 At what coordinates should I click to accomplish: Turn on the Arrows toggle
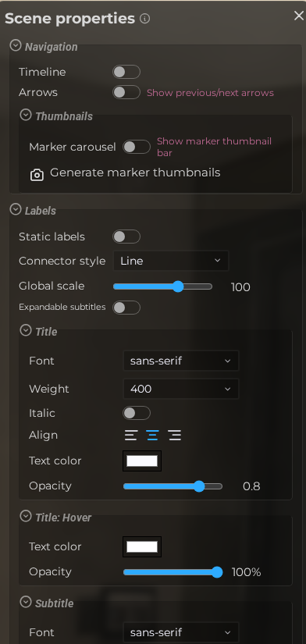tap(126, 92)
